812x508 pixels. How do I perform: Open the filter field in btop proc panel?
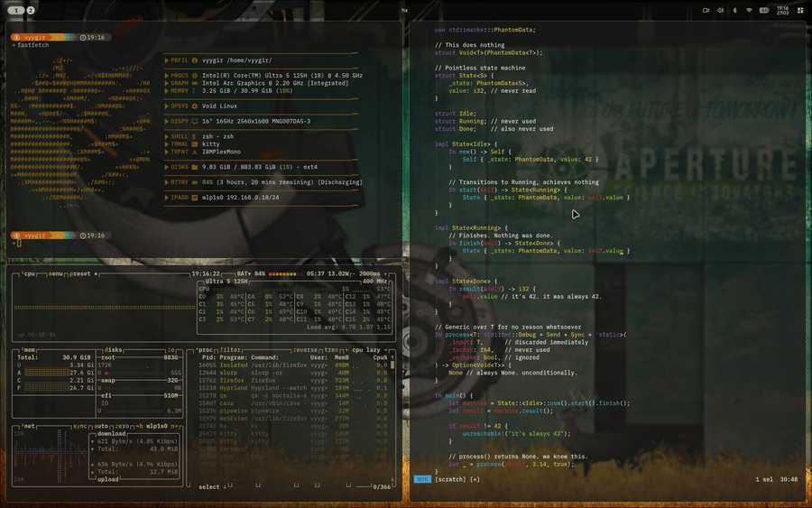(230, 349)
